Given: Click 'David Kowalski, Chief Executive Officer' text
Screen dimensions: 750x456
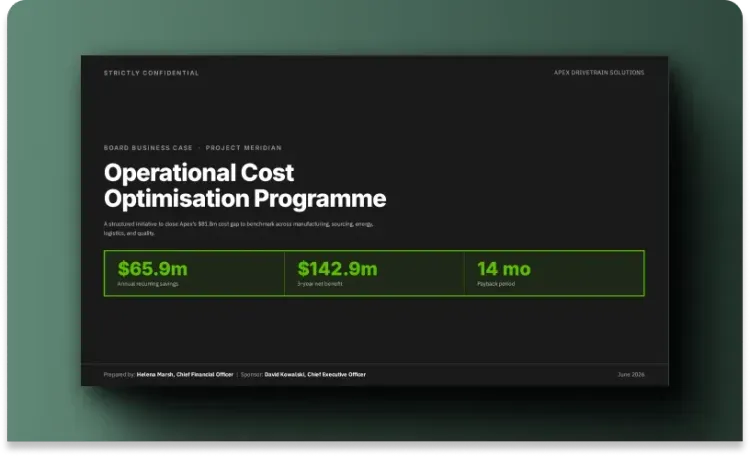Looking at the screenshot, I should click(x=315, y=375).
